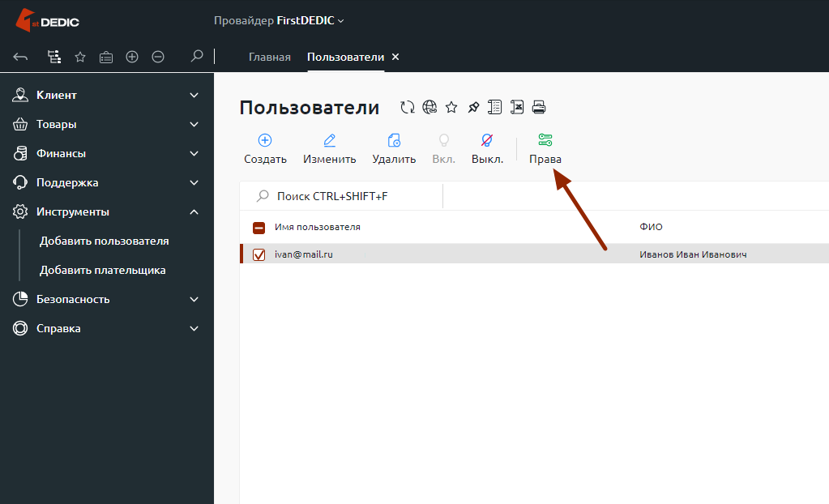Expand the Безопасность menu section
829x504 pixels.
pyautogui.click(x=105, y=299)
